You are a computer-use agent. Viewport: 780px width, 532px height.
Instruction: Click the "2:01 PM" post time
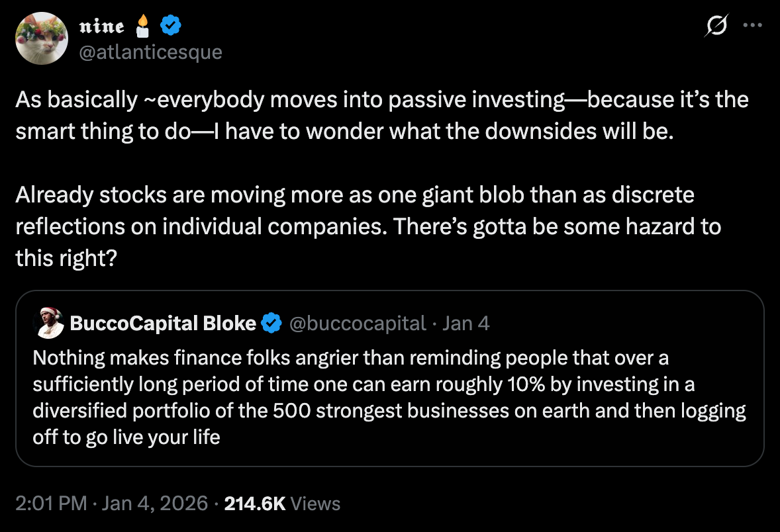click(x=51, y=504)
